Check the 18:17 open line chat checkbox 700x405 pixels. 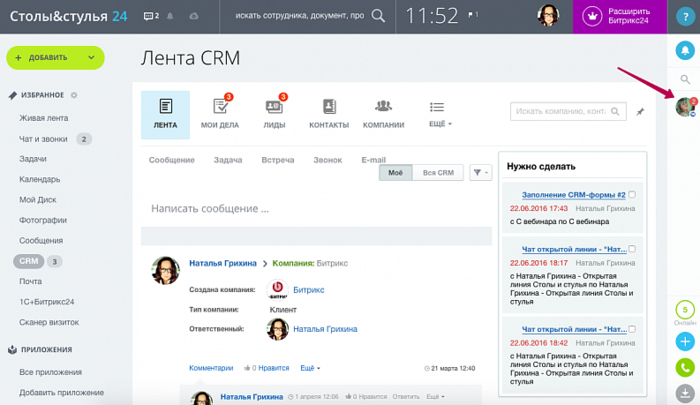point(632,249)
